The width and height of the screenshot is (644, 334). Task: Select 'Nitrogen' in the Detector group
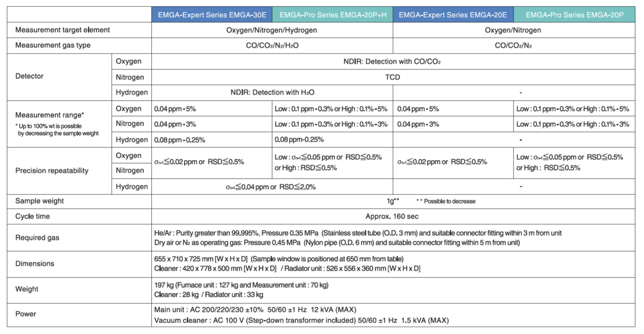[x=130, y=77]
